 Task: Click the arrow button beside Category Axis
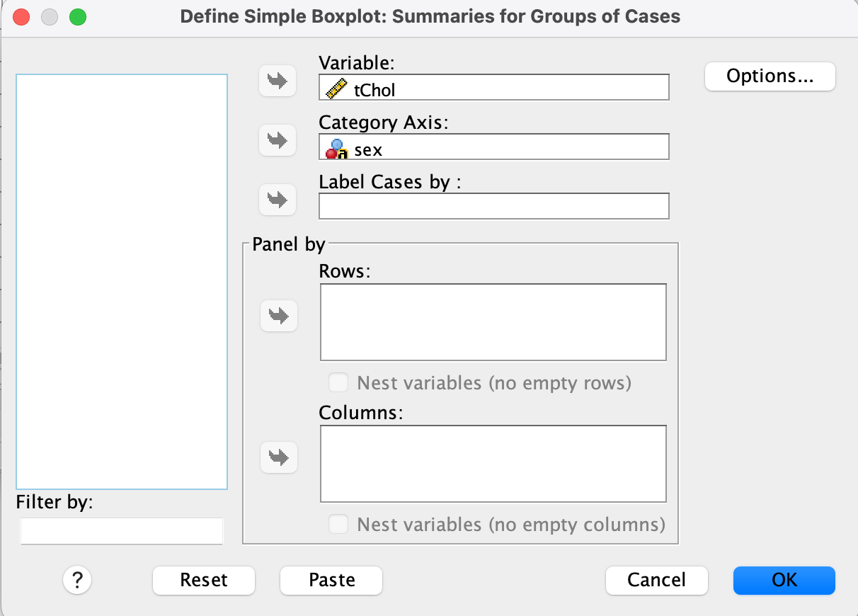[278, 141]
